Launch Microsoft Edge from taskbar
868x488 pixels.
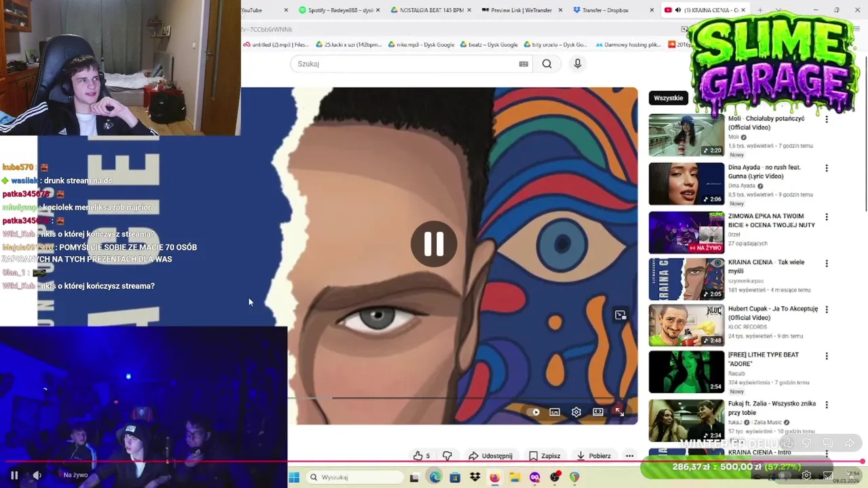[x=435, y=477]
